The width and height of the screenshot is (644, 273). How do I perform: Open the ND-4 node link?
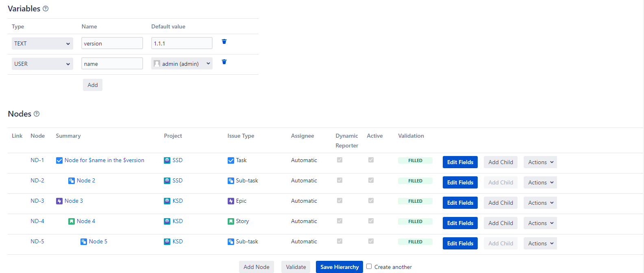coord(37,221)
